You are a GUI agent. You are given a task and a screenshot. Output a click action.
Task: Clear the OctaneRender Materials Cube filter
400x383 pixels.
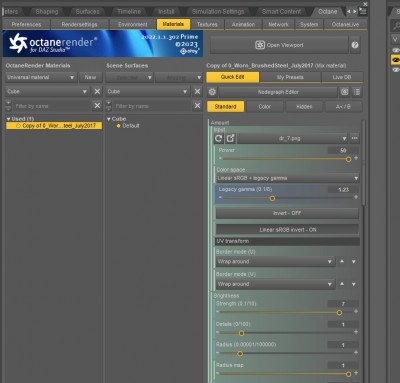coord(97,91)
